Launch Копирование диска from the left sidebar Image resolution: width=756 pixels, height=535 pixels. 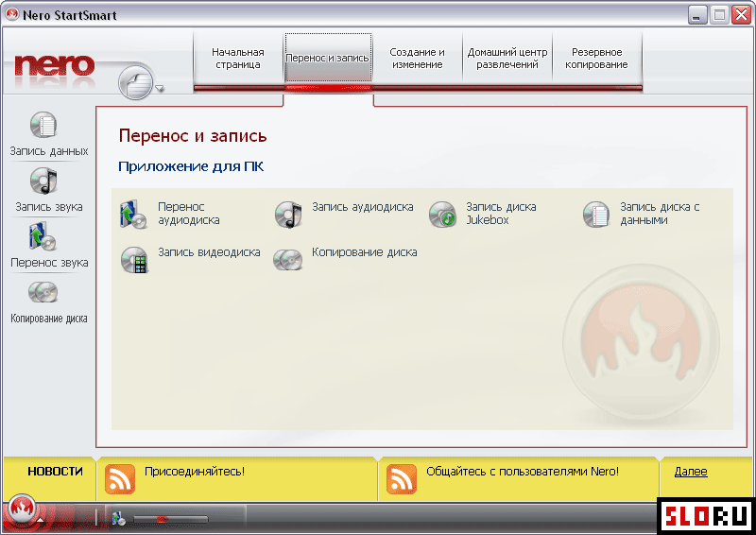pos(44,293)
